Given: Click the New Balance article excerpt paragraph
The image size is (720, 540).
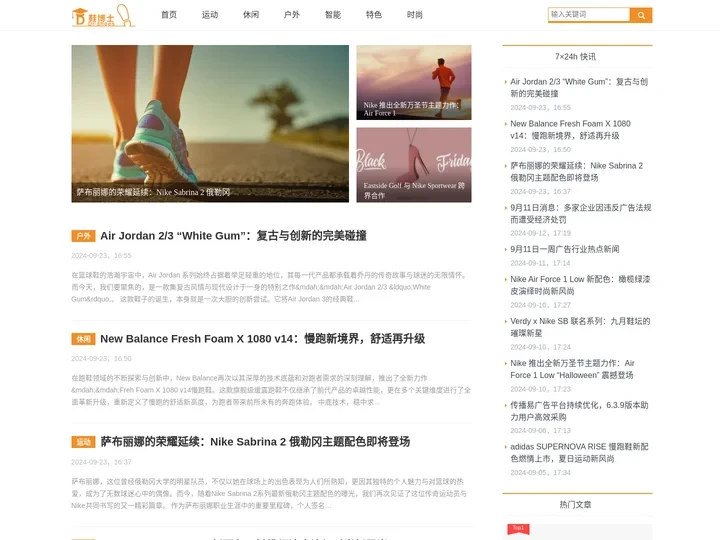Looking at the screenshot, I should (271, 390).
